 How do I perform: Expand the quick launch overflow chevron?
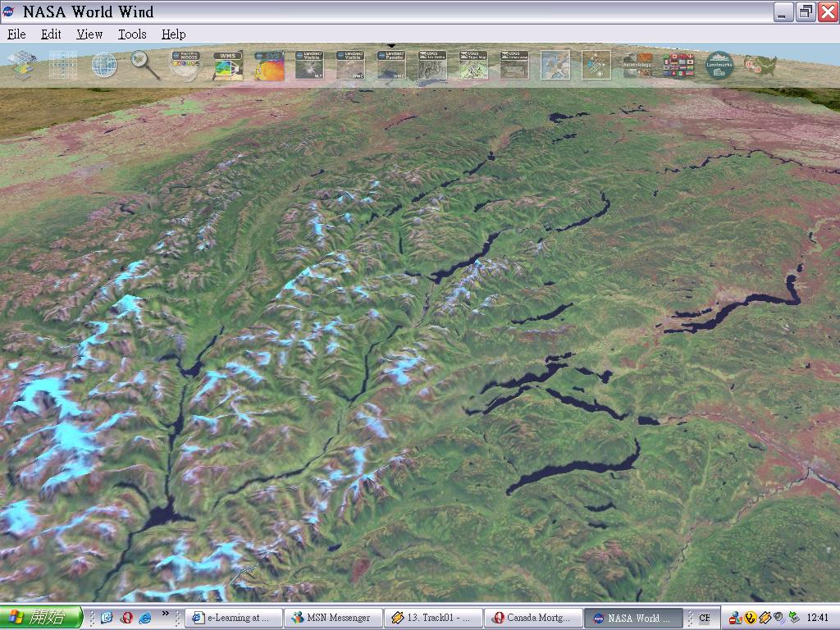coord(165,614)
